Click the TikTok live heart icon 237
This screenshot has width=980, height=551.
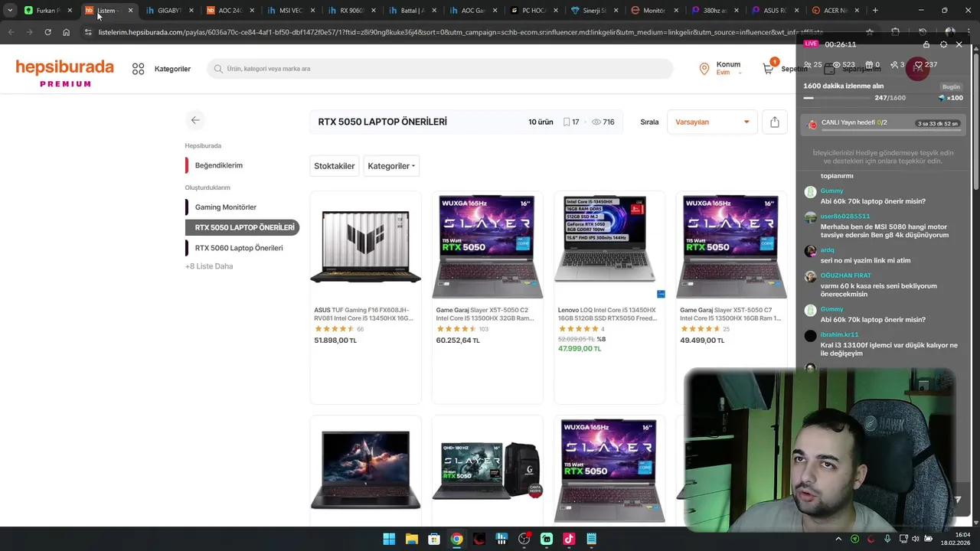[917, 65]
